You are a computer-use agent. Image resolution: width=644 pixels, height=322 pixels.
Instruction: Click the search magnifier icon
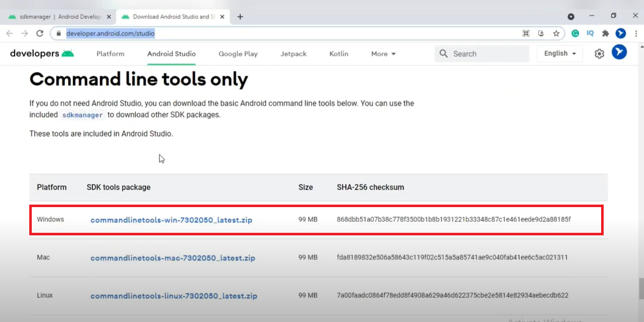click(x=444, y=53)
